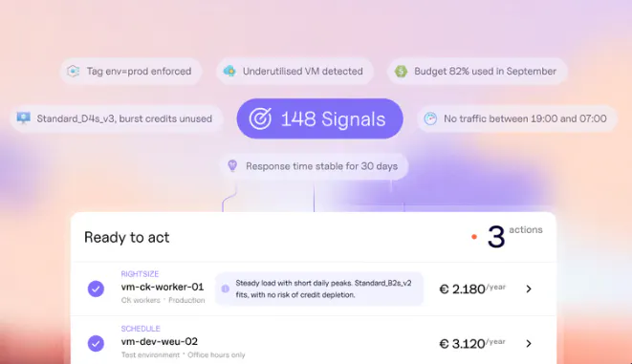Click the orange dot beside actions count

coord(474,237)
